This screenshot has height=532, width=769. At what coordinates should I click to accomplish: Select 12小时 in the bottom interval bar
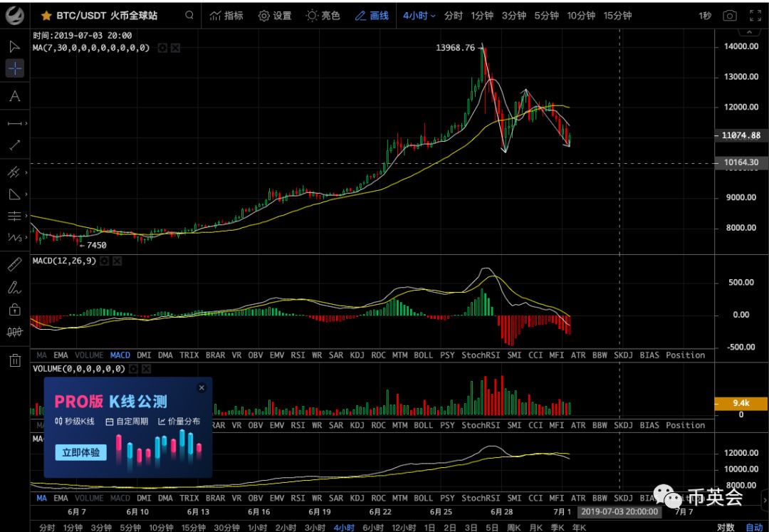click(x=404, y=528)
